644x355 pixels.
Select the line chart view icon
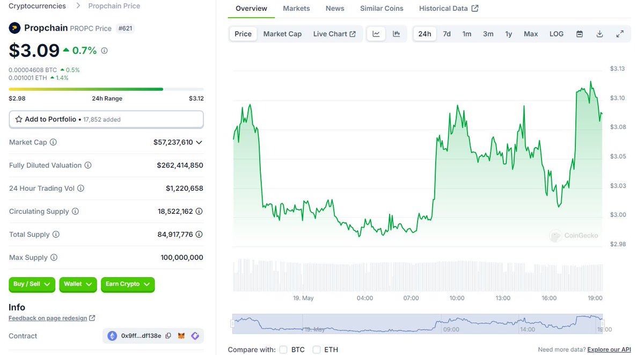tap(376, 34)
